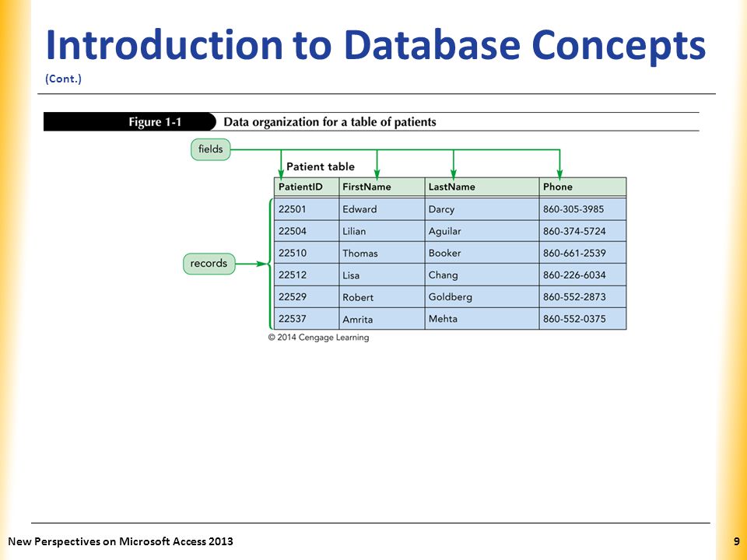Click the last name "Chang"

point(443,275)
